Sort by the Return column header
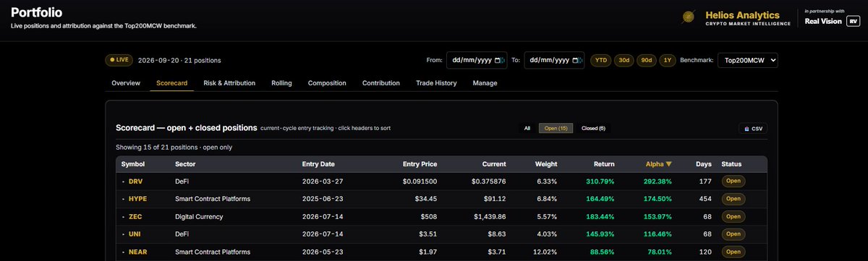This screenshot has height=261, width=868. click(x=604, y=164)
